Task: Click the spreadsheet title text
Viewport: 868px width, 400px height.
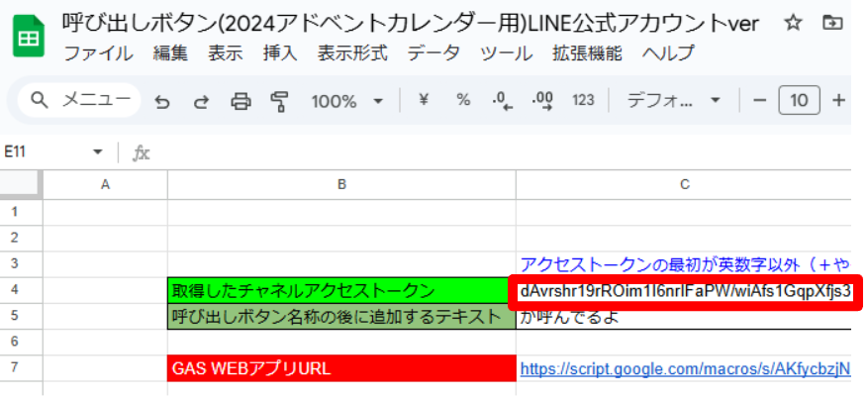Action: tap(410, 24)
